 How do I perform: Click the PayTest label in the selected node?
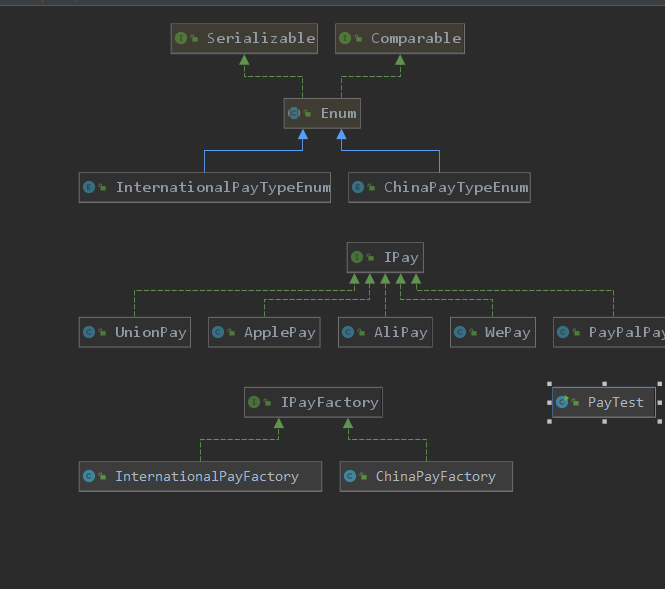tap(614, 402)
